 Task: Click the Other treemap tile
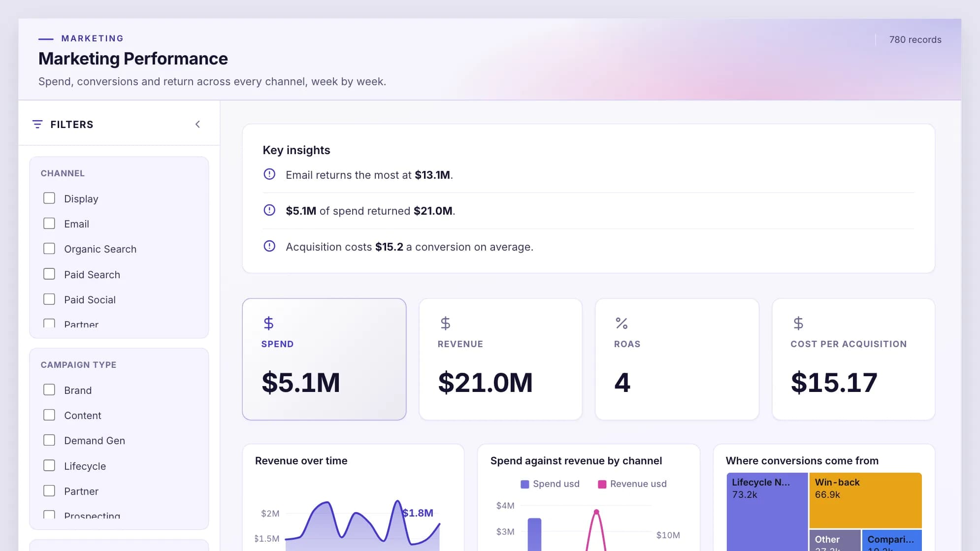[x=835, y=541]
